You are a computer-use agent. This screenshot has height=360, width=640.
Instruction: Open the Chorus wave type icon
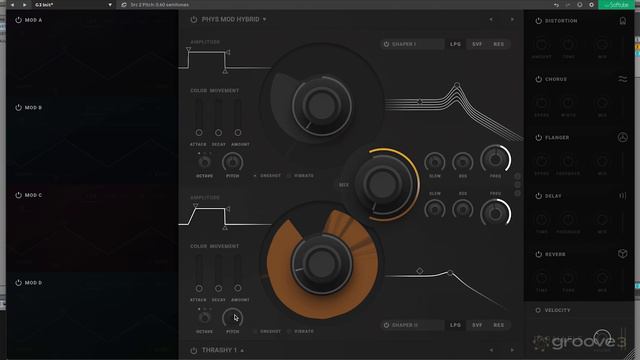[x=622, y=79]
